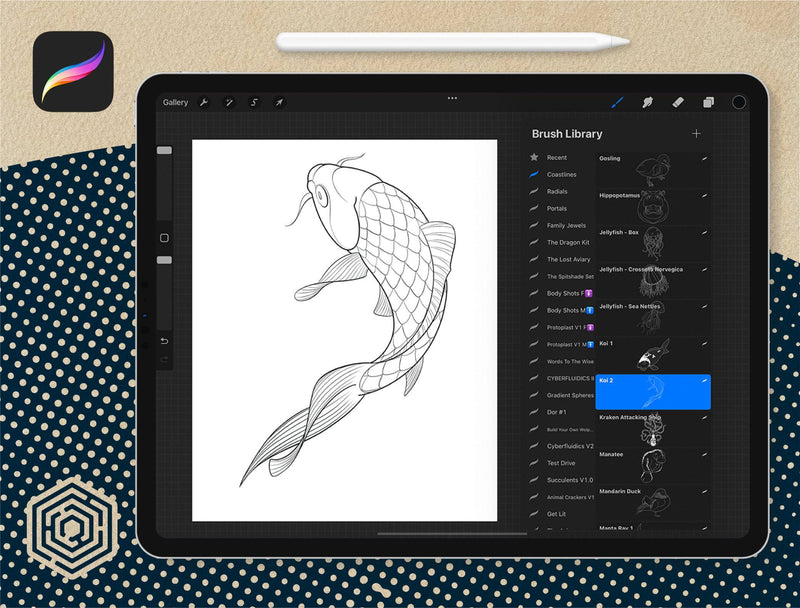The image size is (800, 608).
Task: Click the brush size slider handle
Action: [x=164, y=150]
